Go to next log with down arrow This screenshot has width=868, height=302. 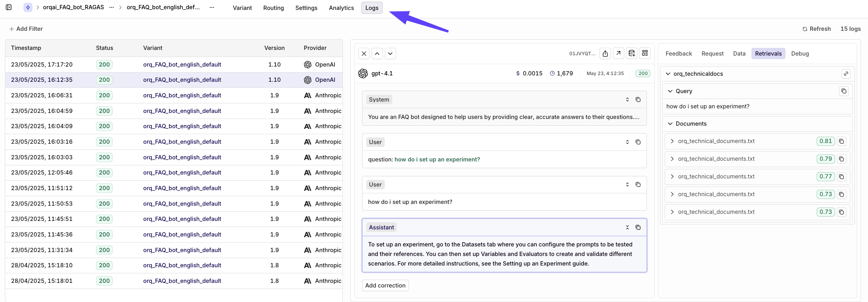(x=390, y=53)
